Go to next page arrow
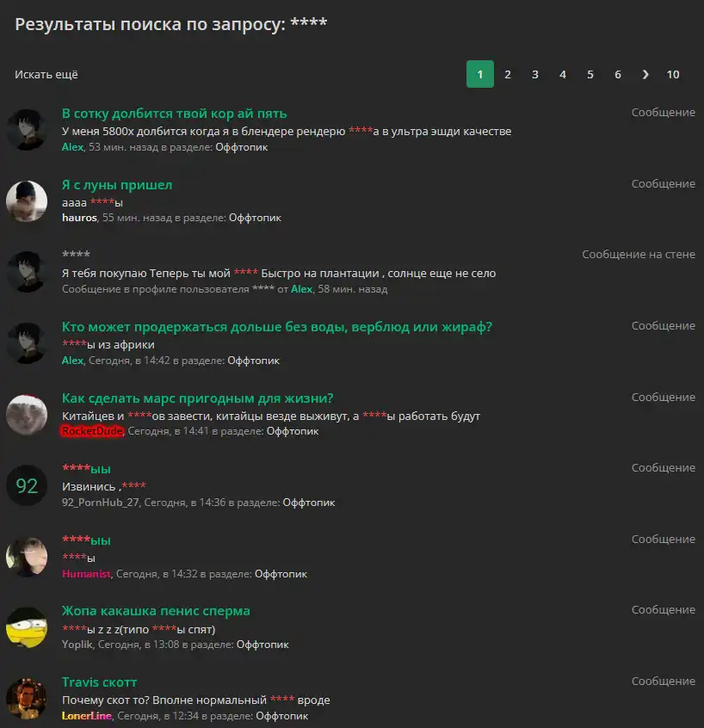The image size is (704, 728). pyautogui.click(x=645, y=74)
